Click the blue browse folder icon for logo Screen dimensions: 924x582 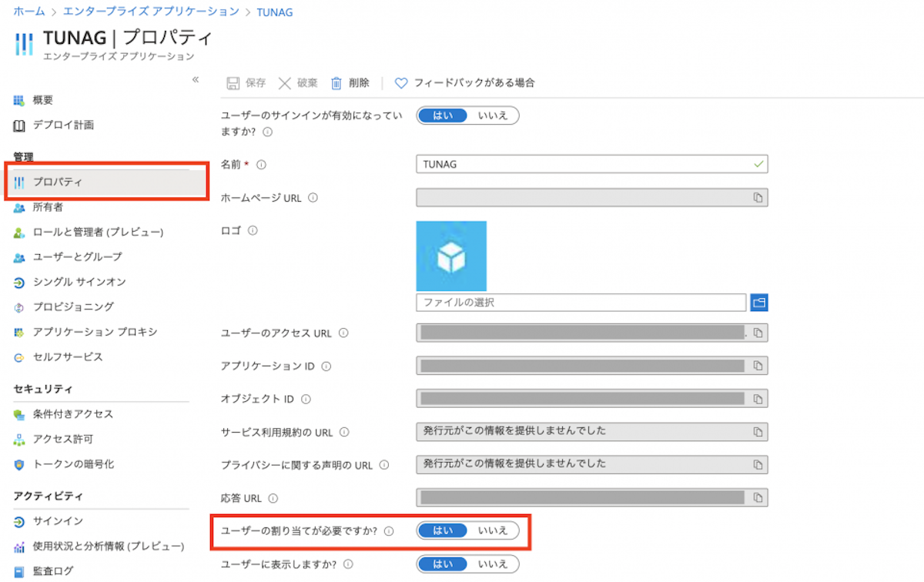pos(759,303)
